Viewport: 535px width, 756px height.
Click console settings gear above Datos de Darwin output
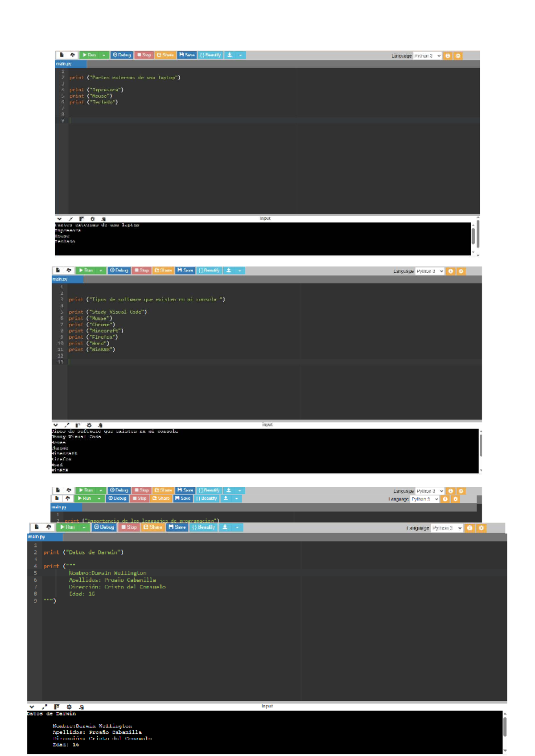[69, 707]
